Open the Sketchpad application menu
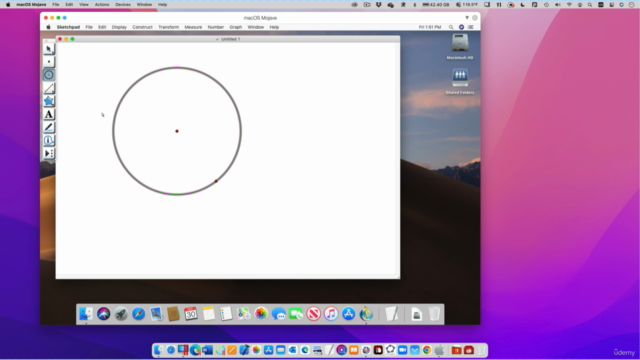640x360 pixels. 68,27
